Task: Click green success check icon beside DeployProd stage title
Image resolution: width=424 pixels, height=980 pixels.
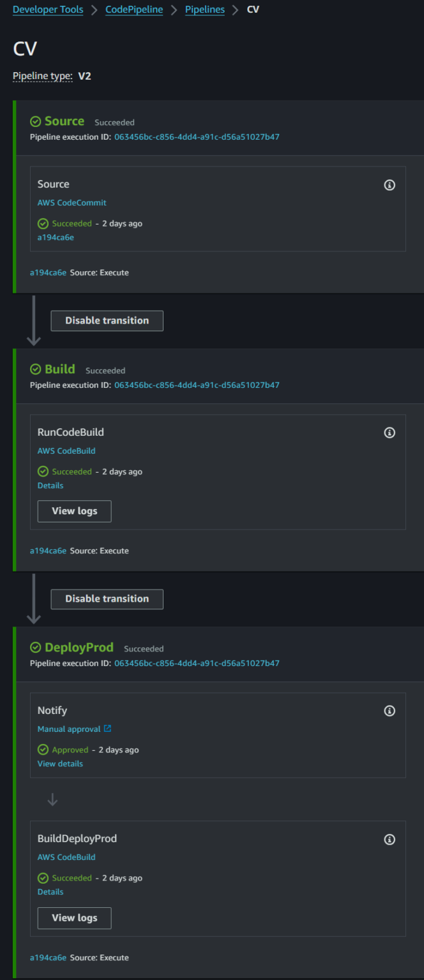Action: (x=36, y=648)
